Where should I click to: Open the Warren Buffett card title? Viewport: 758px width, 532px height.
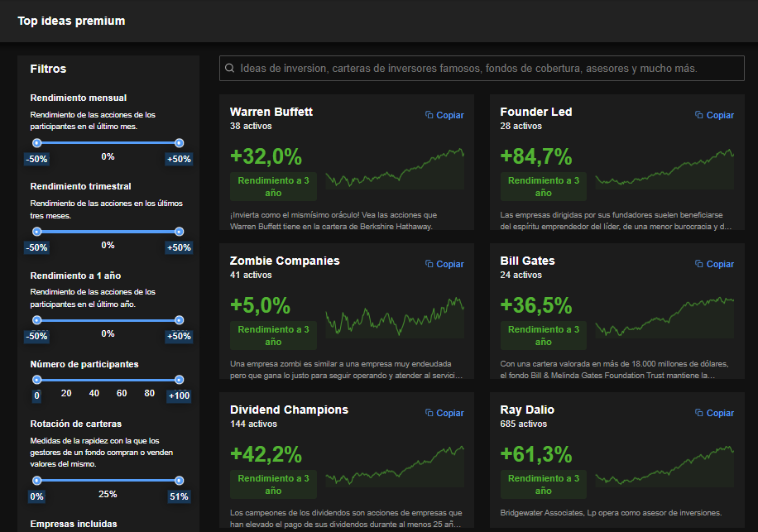click(271, 112)
